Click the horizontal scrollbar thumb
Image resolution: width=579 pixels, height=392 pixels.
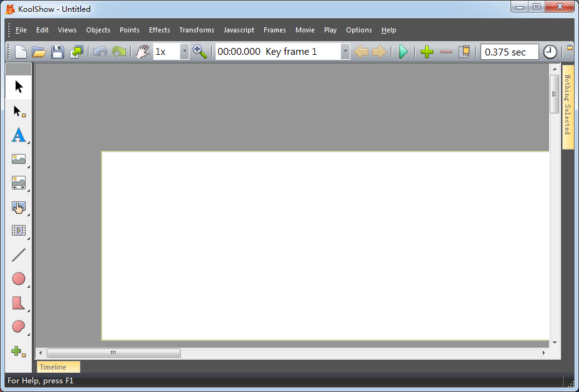tap(113, 353)
